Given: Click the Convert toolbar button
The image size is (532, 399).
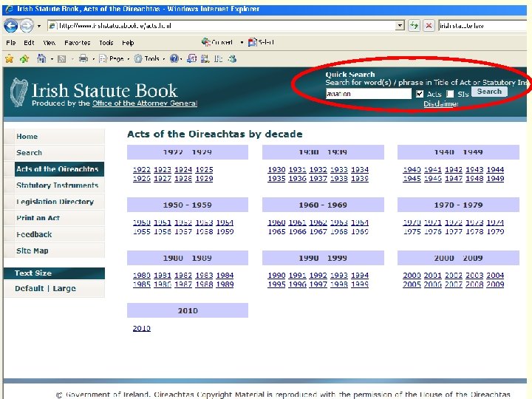Looking at the screenshot, I should [x=217, y=42].
